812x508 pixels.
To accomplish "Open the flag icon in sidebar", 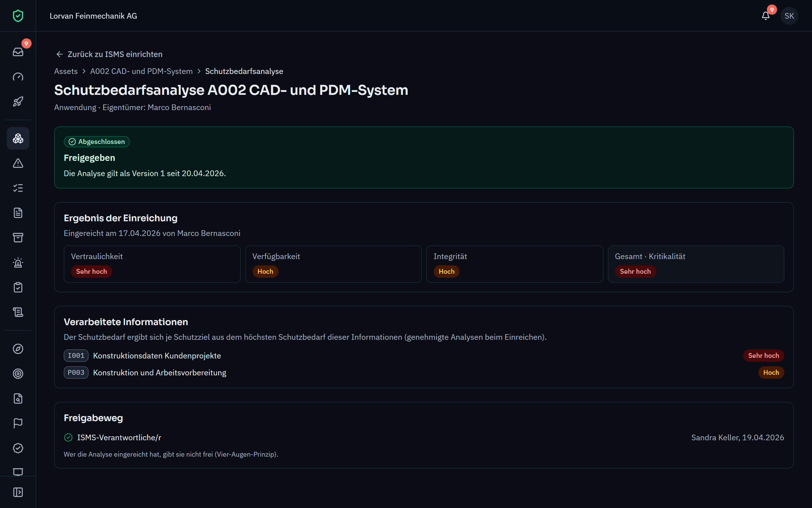I will [18, 423].
